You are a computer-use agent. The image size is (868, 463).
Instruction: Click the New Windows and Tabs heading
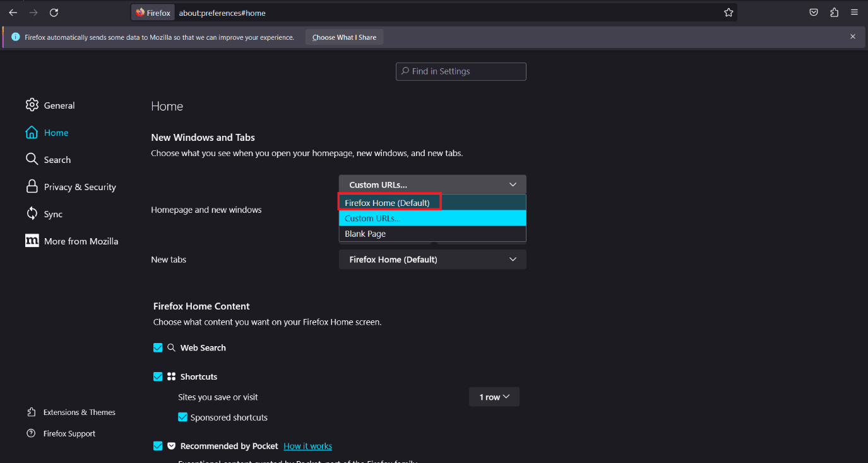[203, 137]
